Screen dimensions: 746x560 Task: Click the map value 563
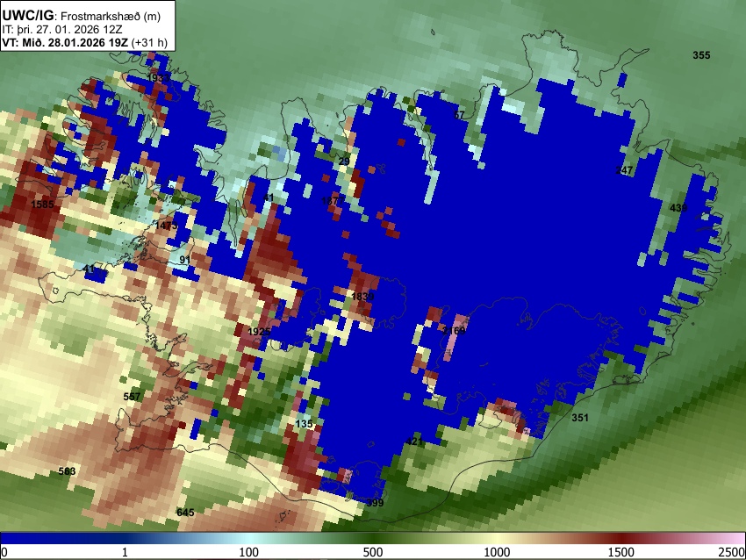tap(67, 471)
